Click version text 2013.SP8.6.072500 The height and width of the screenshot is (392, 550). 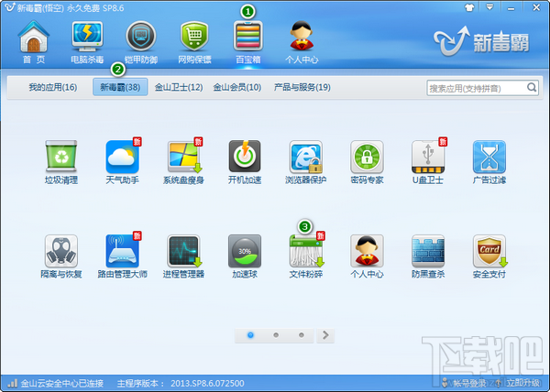(x=207, y=383)
